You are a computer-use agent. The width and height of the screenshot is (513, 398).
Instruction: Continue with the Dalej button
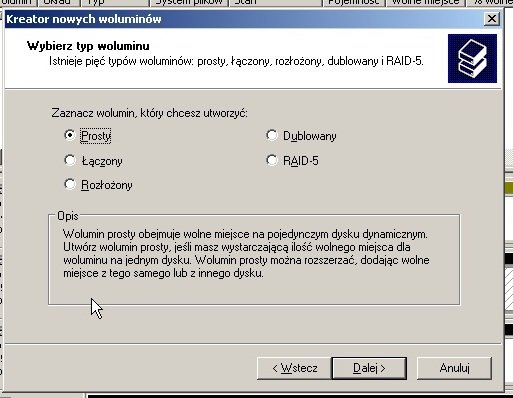point(369,368)
